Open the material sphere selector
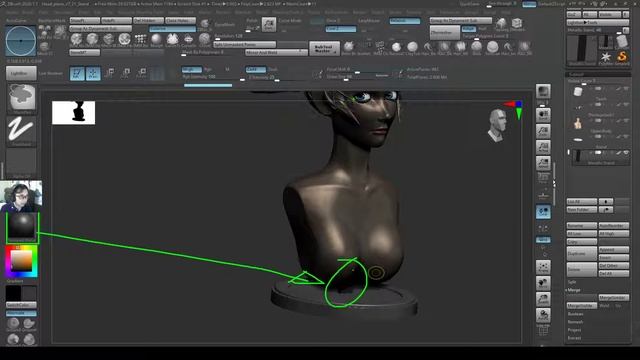 point(22,227)
